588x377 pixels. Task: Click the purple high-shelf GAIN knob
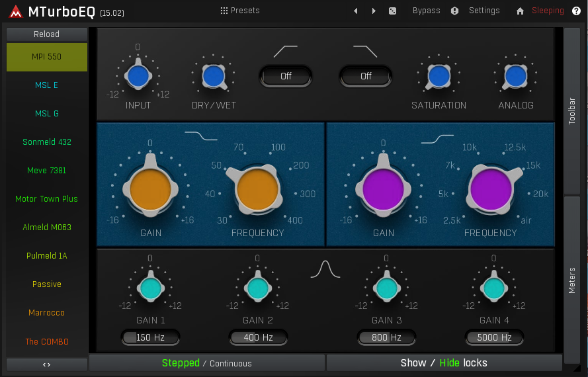(x=383, y=188)
